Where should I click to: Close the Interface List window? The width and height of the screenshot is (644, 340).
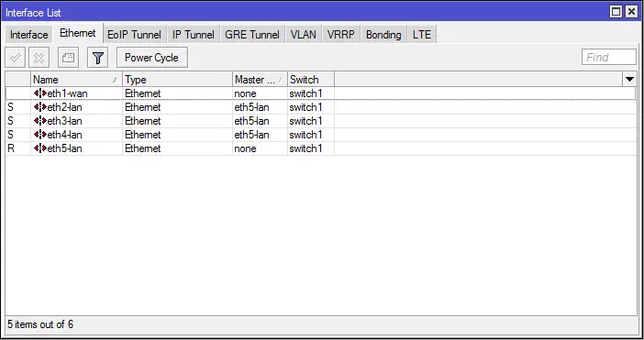point(631,12)
